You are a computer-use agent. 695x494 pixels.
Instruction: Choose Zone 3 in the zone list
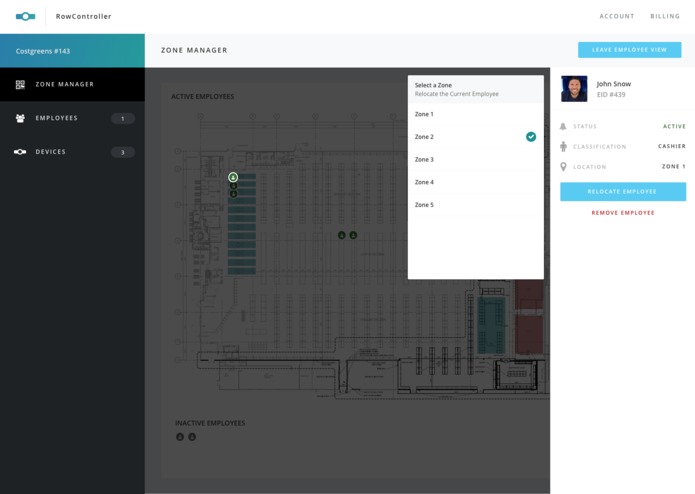pyautogui.click(x=476, y=159)
